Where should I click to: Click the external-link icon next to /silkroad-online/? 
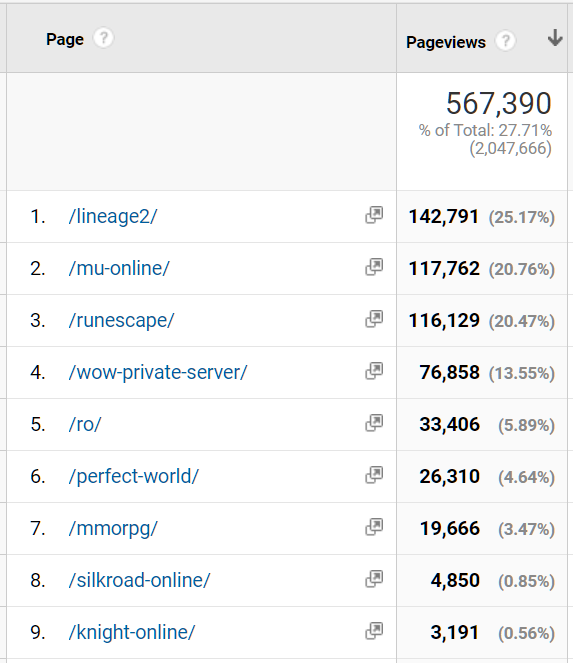[374, 579]
